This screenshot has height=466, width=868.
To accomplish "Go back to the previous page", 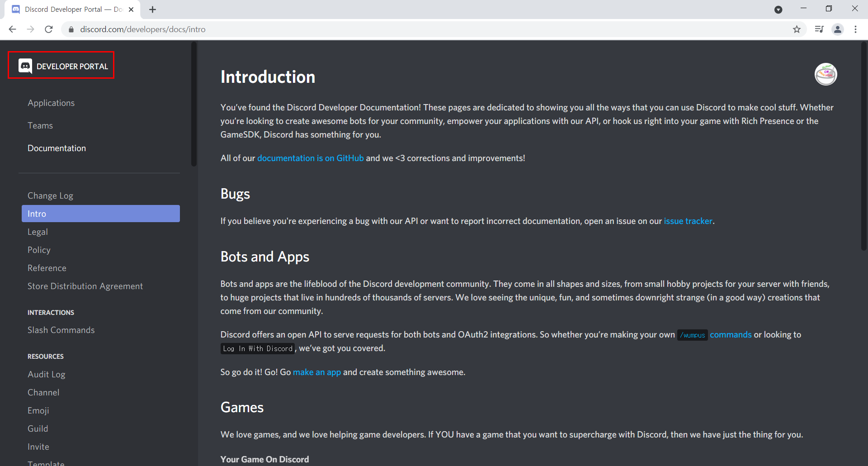I will [12, 29].
